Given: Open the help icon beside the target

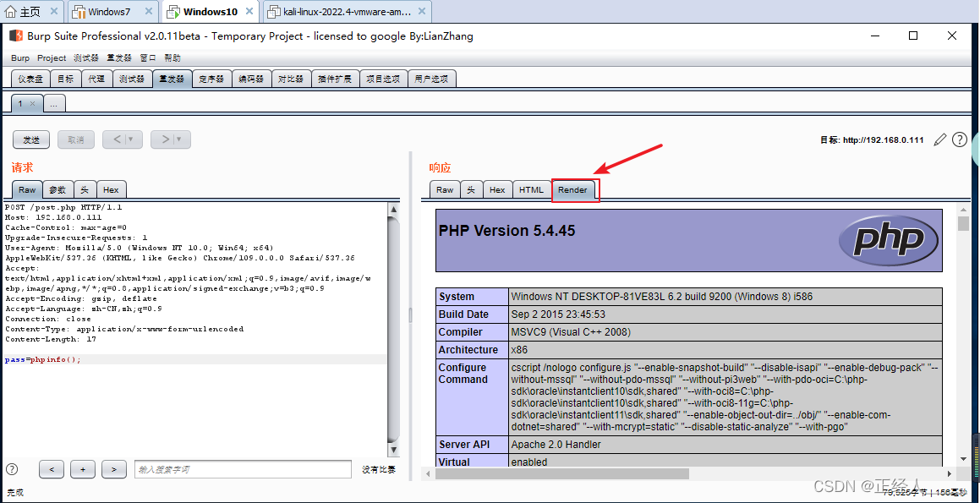Looking at the screenshot, I should tap(960, 139).
